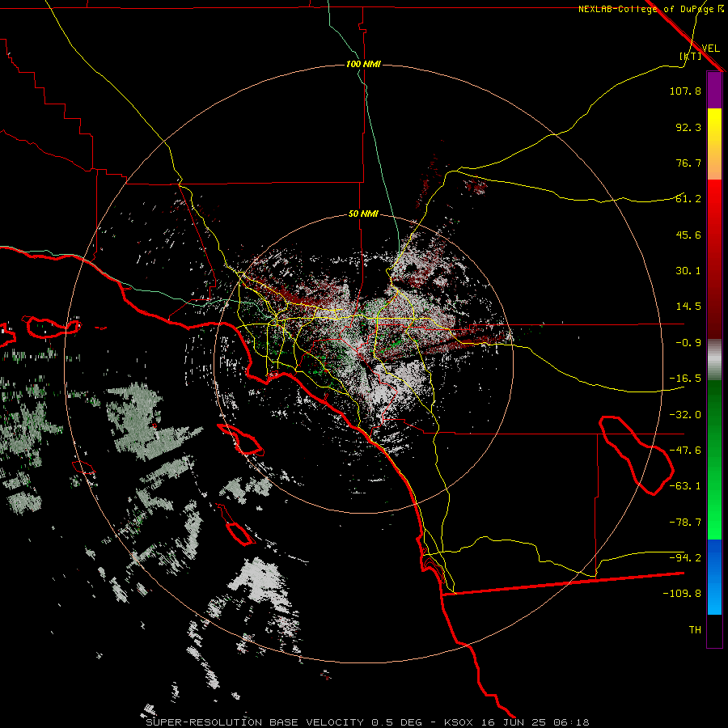The height and width of the screenshot is (728, 728).
Task: Click the blue segment of the color bar
Action: click(x=714, y=577)
